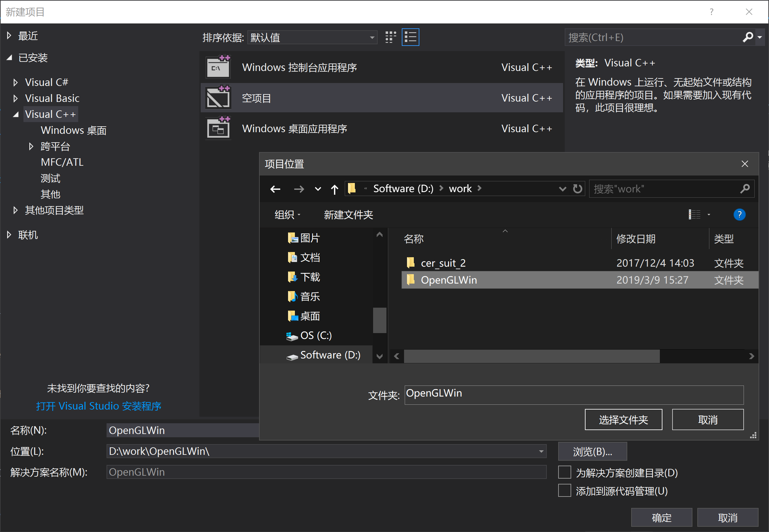Viewport: 769px width, 532px height.
Task: Click the change-view icon in explorer toolbar
Action: coord(694,214)
